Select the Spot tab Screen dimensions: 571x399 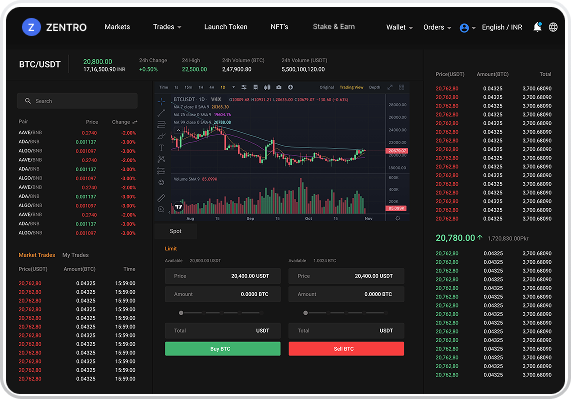pyautogui.click(x=176, y=231)
